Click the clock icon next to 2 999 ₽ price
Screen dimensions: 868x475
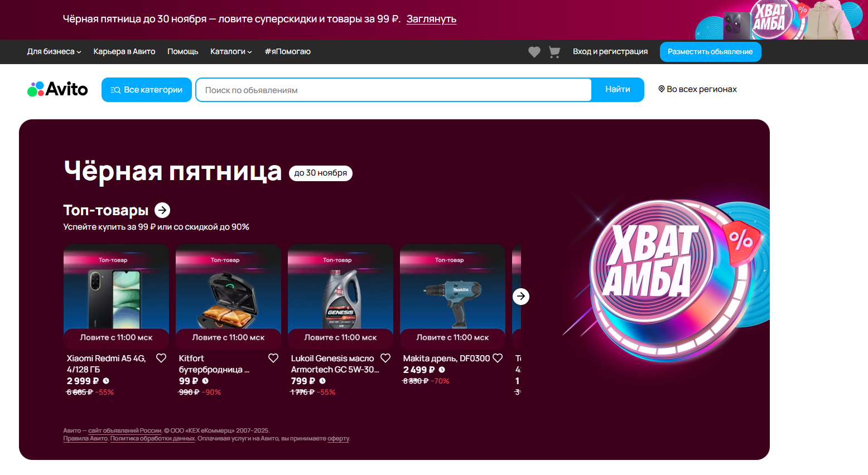[106, 381]
